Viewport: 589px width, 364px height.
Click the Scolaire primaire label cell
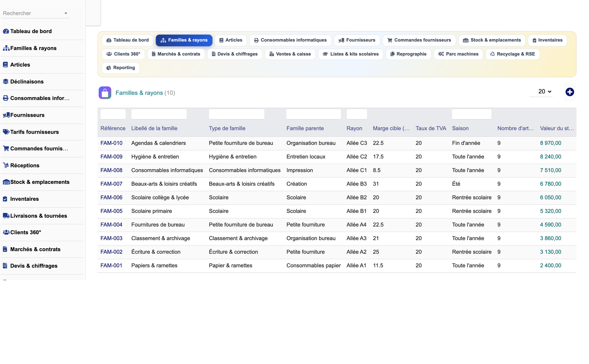pyautogui.click(x=152, y=211)
